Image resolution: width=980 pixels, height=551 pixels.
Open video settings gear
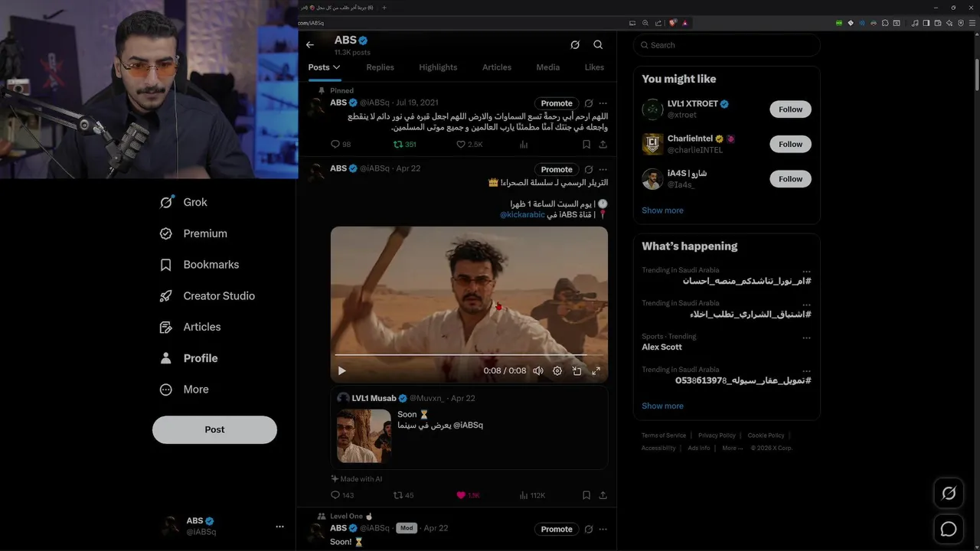(x=557, y=370)
